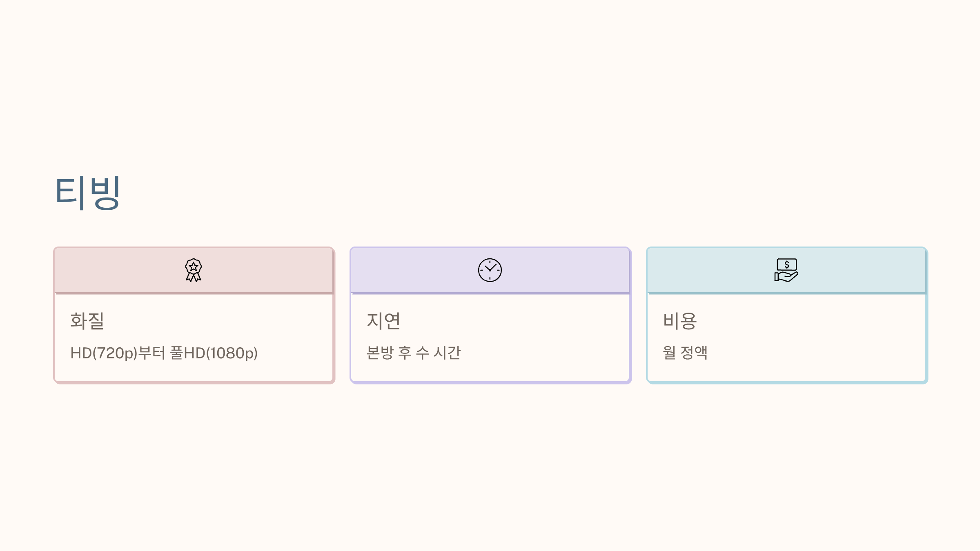Click the clock icon on the 지연 card

(x=490, y=270)
